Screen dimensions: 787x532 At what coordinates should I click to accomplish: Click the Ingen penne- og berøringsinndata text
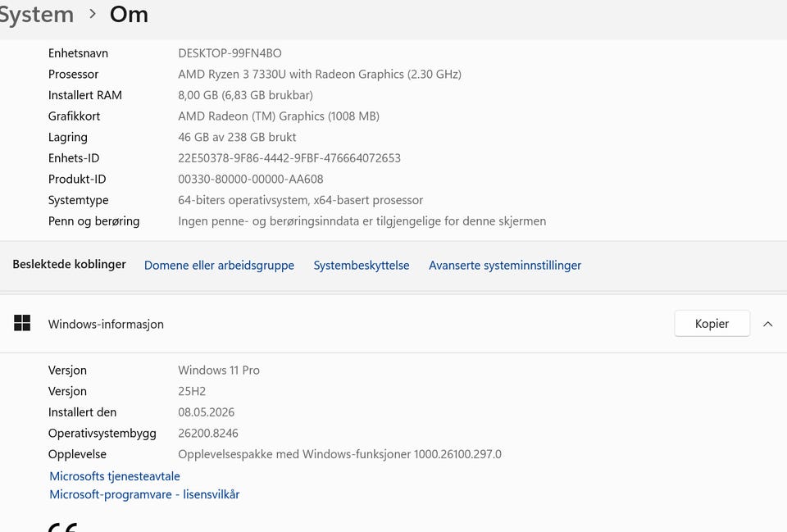click(362, 221)
